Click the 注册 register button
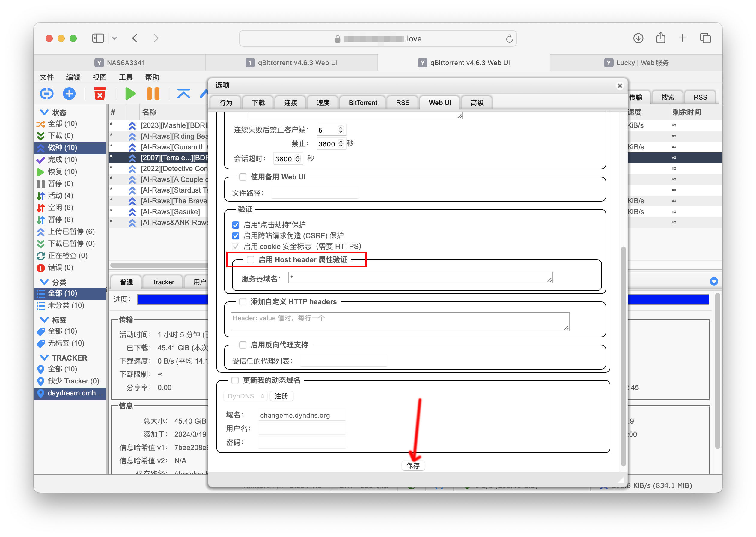 [281, 396]
